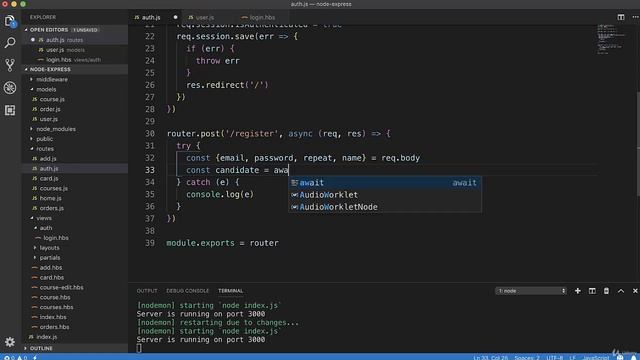640x360 pixels.
Task: Open the Manage gear icon
Action: [10, 342]
